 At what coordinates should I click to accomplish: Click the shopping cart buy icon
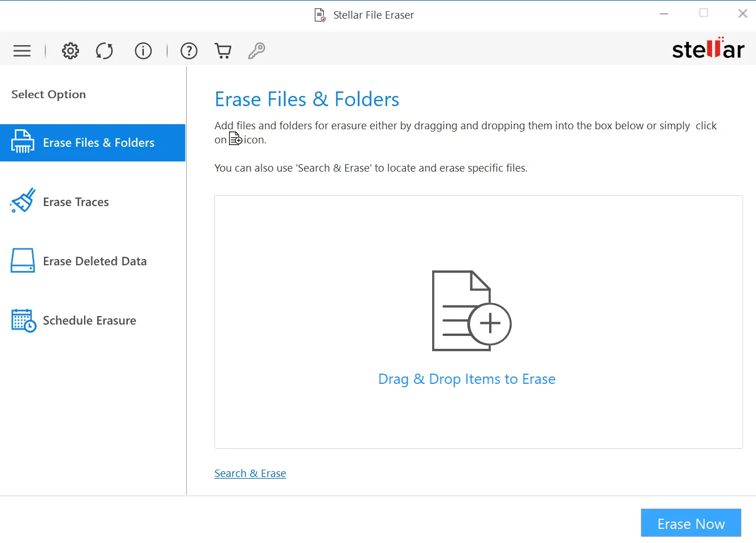pos(223,51)
